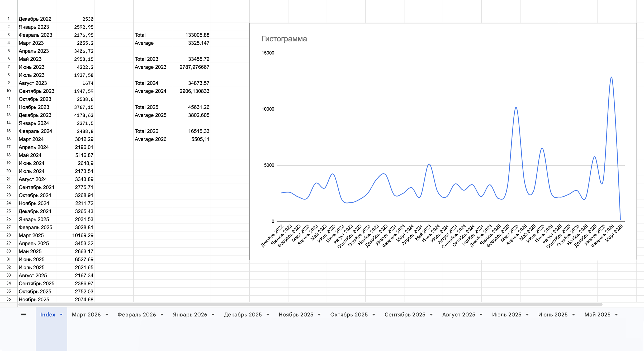
Task: Open the Август 2025 sheet tab
Action: coord(458,315)
